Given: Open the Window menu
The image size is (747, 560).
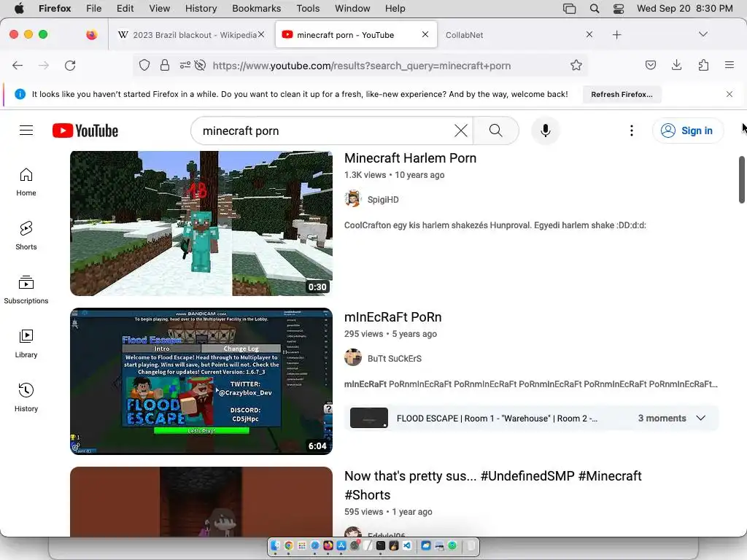Looking at the screenshot, I should coord(352,9).
